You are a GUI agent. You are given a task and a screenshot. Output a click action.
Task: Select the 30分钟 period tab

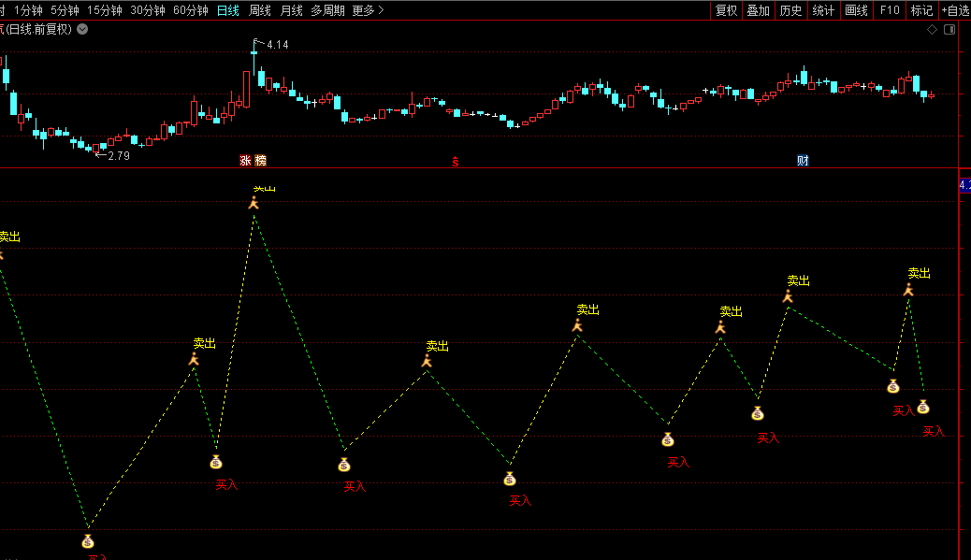coord(148,10)
